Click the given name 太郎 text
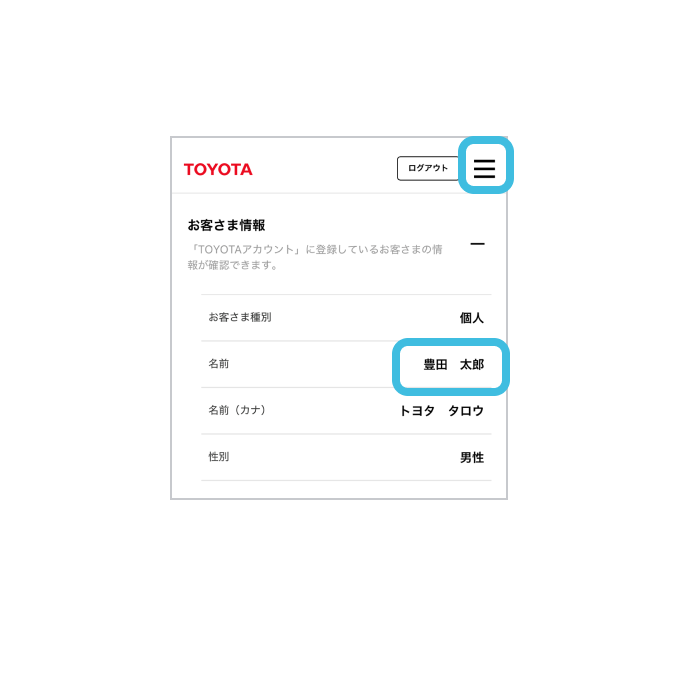Viewport: 680px width, 680px height. (x=472, y=364)
